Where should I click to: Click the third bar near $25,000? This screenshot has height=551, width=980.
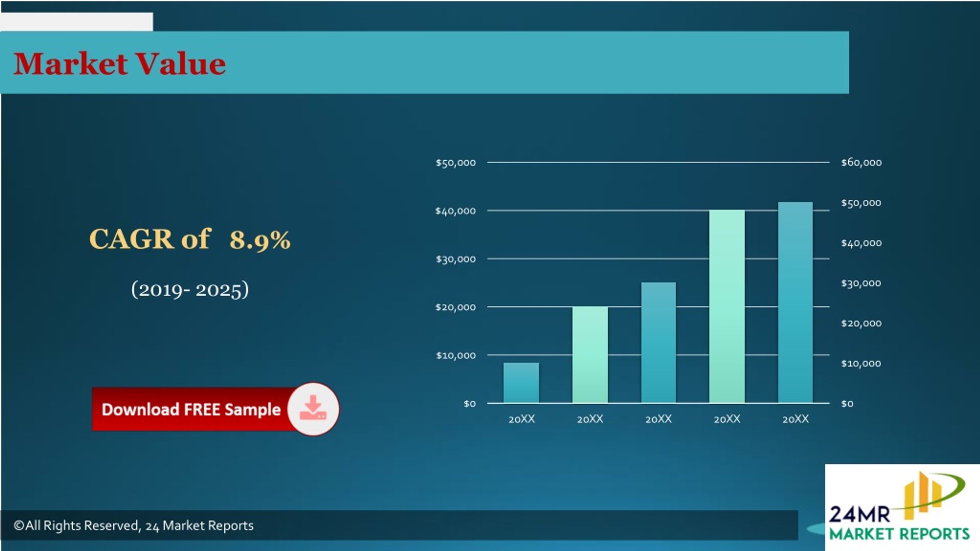[658, 342]
